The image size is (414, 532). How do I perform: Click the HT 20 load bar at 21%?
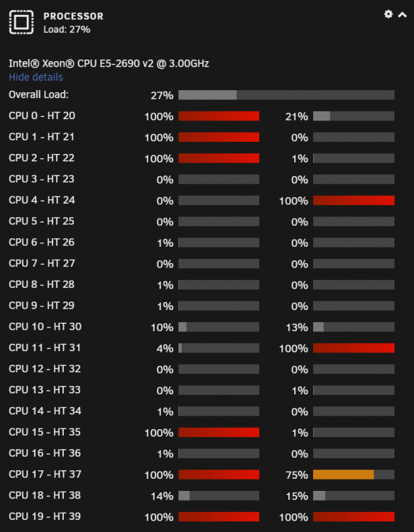[x=354, y=116]
